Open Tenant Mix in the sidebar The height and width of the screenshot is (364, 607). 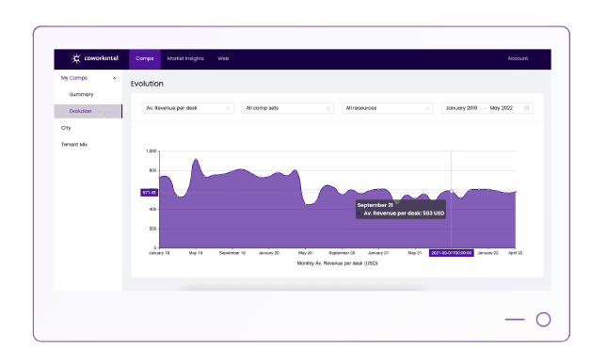coord(74,144)
